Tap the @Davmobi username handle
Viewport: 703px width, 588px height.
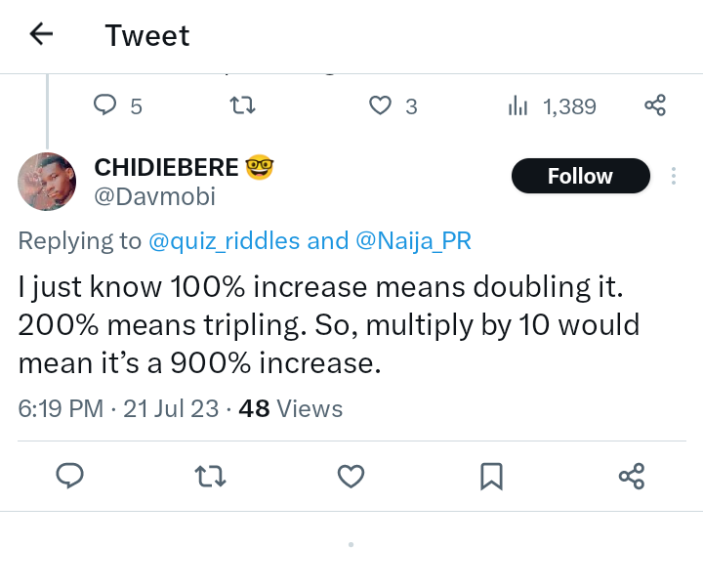(154, 196)
